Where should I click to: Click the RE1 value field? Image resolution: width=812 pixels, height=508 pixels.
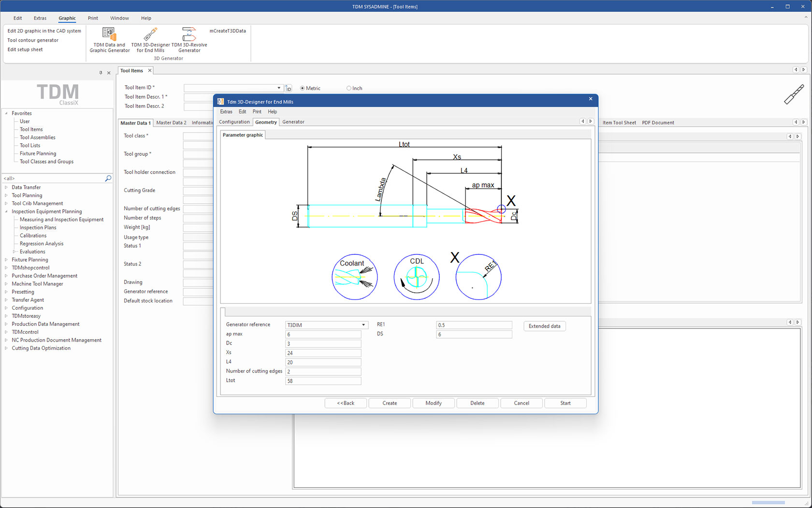click(x=474, y=325)
